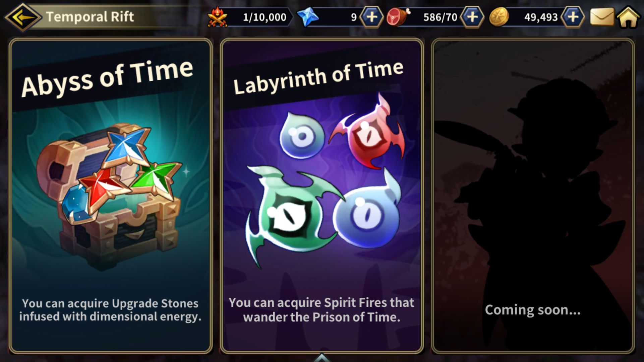Open the mailbox envelope icon
Screen dimensions: 644x362
coord(602,17)
